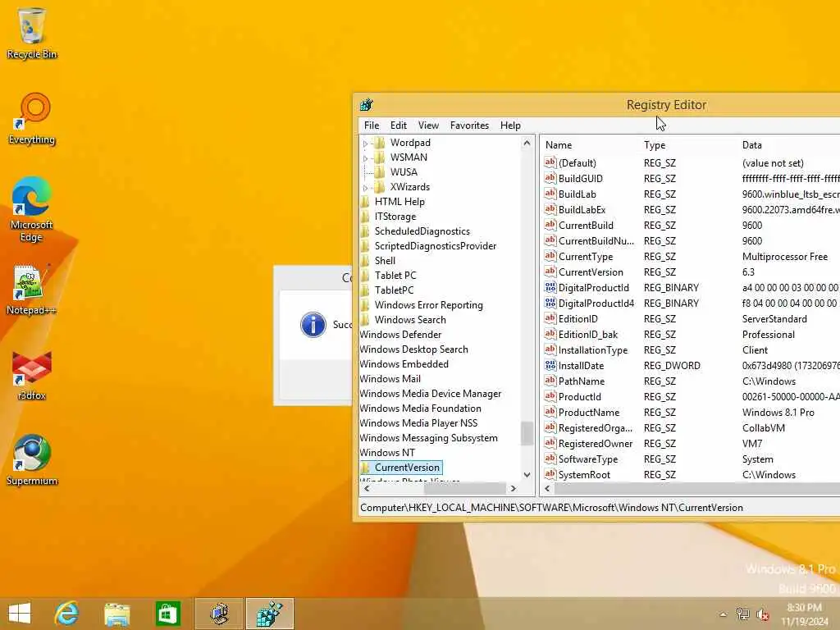Select the ScheduledDiagnostics key
840x630 pixels.
422,231
